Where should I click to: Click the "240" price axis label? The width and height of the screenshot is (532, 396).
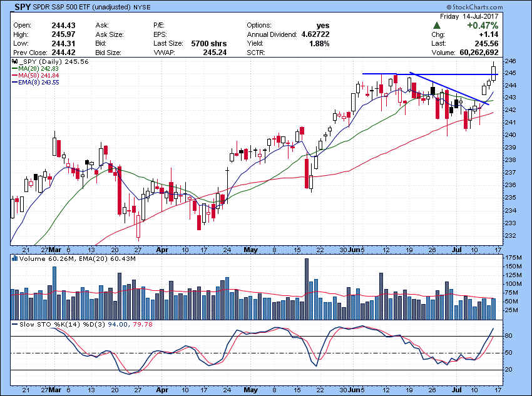511,135
